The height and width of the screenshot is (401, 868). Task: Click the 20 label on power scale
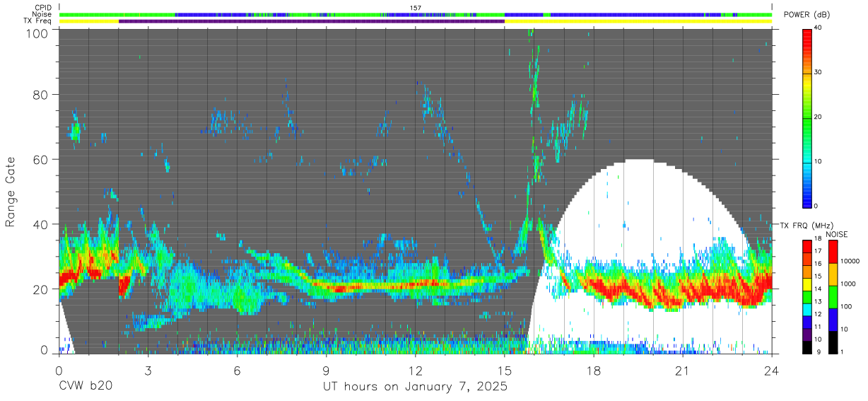819,117
